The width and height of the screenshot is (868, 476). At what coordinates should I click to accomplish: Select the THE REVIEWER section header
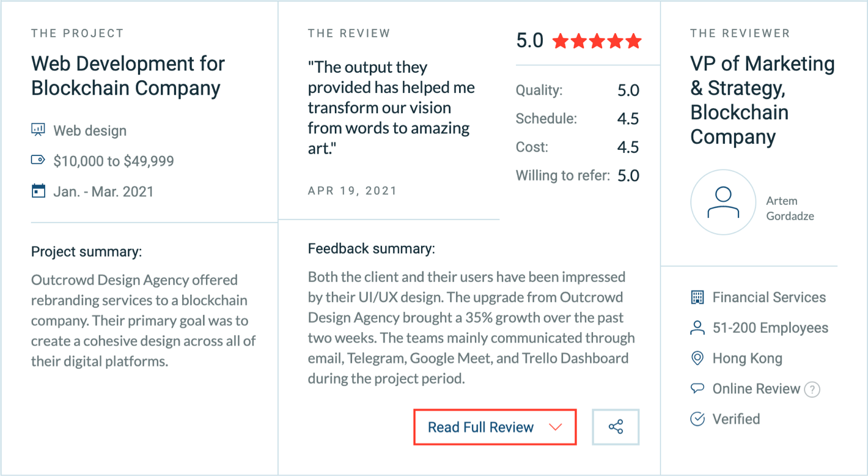pyautogui.click(x=740, y=33)
